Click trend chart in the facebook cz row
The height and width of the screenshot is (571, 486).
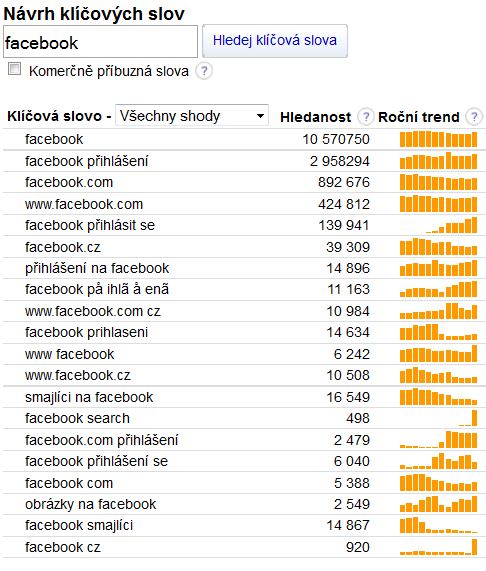(x=438, y=547)
